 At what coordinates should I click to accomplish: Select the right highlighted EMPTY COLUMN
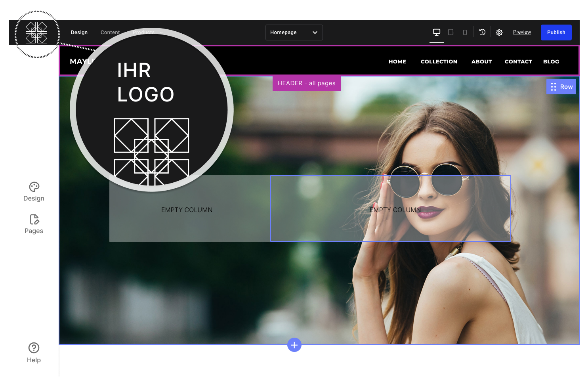(x=391, y=208)
